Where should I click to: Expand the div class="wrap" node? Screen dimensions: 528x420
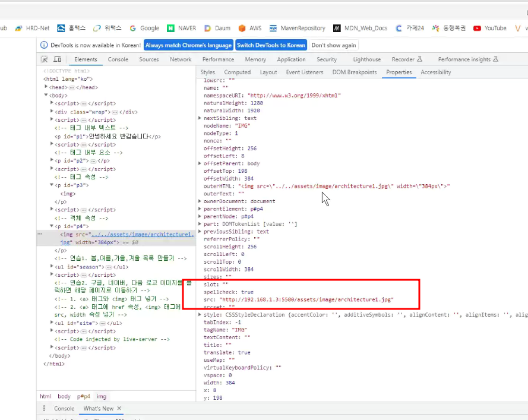[52, 112]
